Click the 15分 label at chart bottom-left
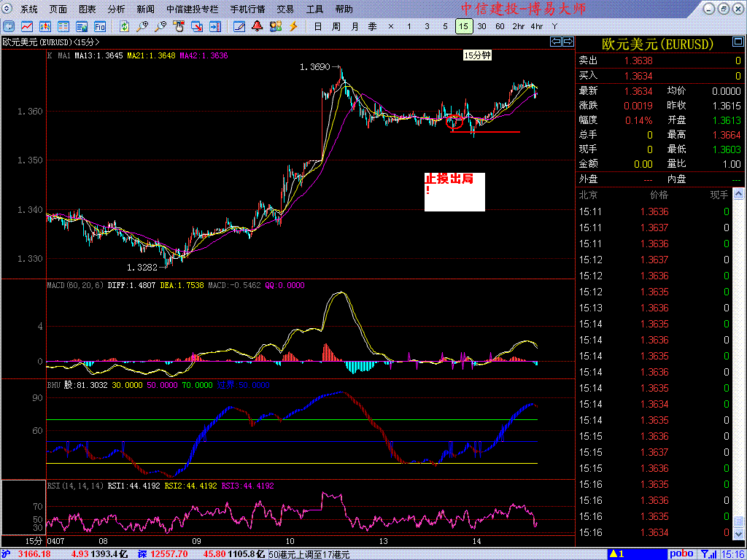This screenshot has height=560, width=747. pyautogui.click(x=34, y=541)
